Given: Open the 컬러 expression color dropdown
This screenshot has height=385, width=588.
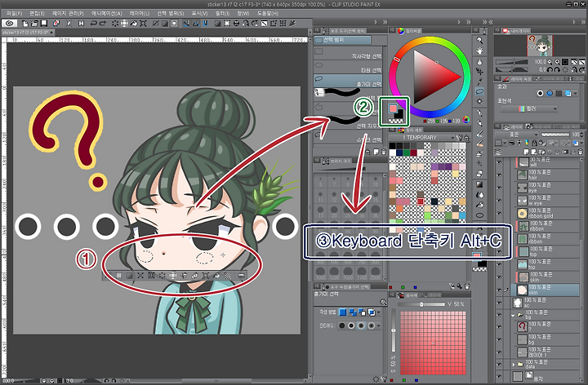Looking at the screenshot, I should [528, 108].
